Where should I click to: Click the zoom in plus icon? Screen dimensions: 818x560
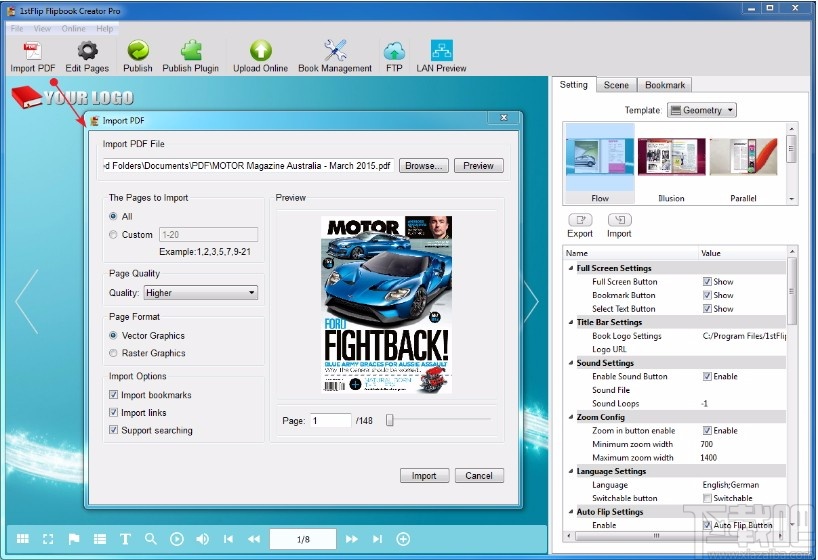(x=403, y=539)
